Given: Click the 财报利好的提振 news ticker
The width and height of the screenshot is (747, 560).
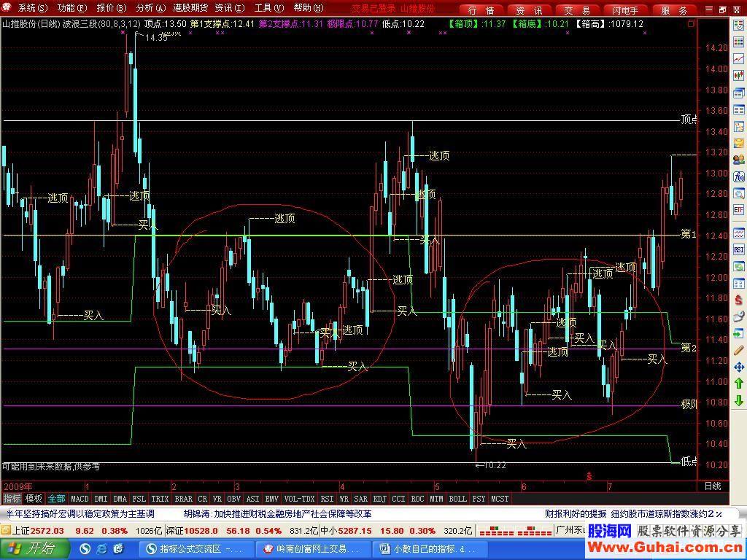Looking at the screenshot, I should [576, 514].
